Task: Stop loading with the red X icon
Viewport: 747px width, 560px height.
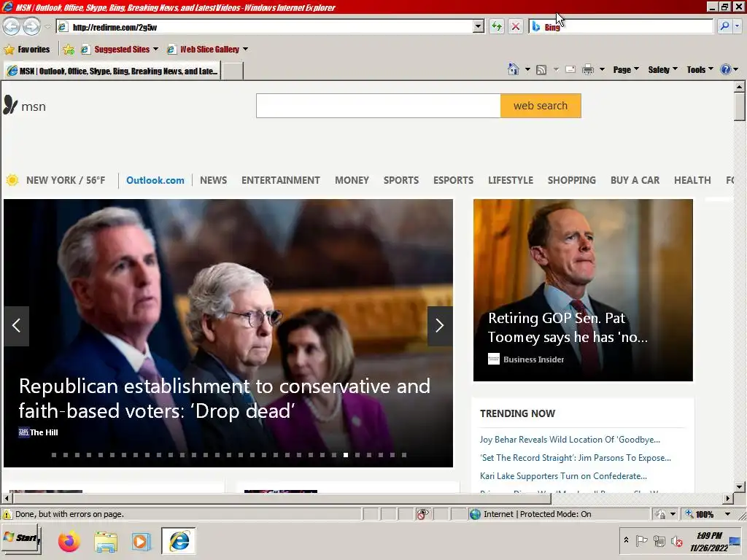Action: 516,27
